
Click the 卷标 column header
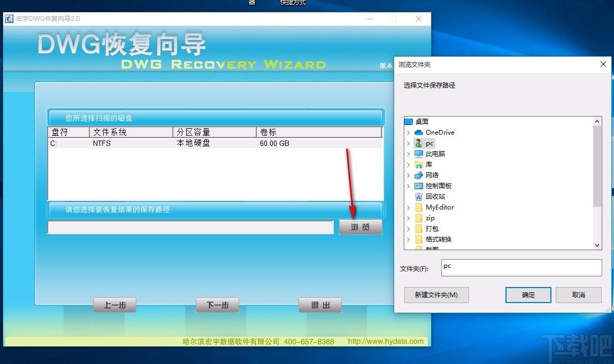[x=319, y=133]
